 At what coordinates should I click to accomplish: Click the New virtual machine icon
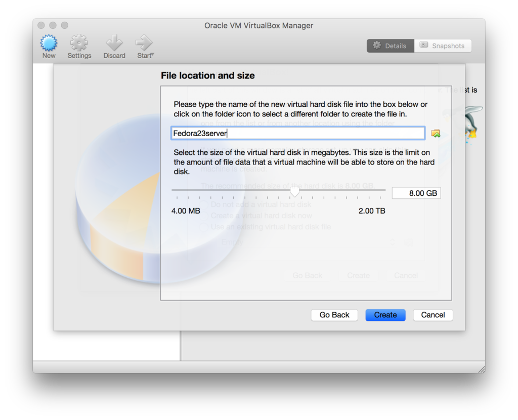49,43
